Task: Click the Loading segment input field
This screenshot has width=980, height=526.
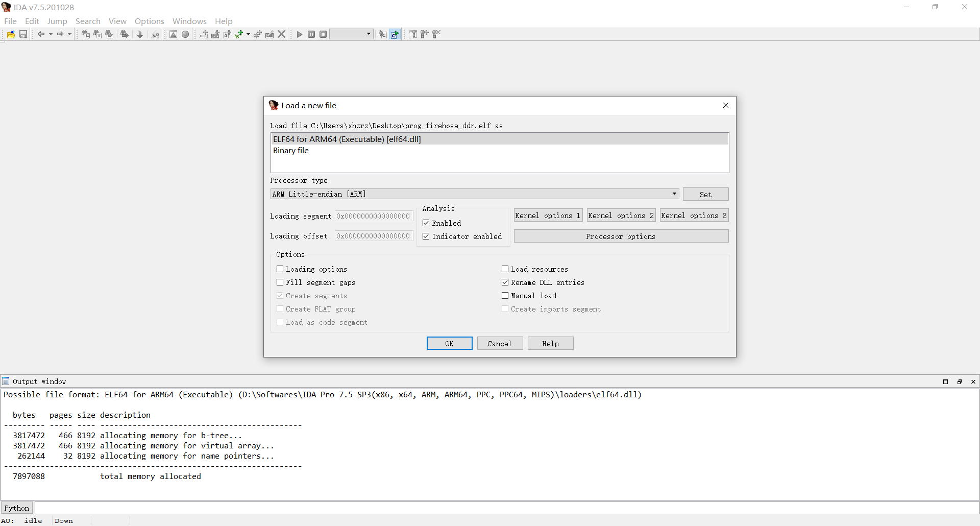Action: click(374, 216)
